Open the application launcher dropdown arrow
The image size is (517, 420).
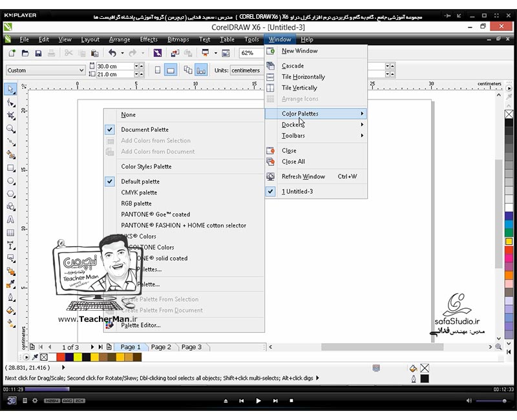tap(215, 53)
